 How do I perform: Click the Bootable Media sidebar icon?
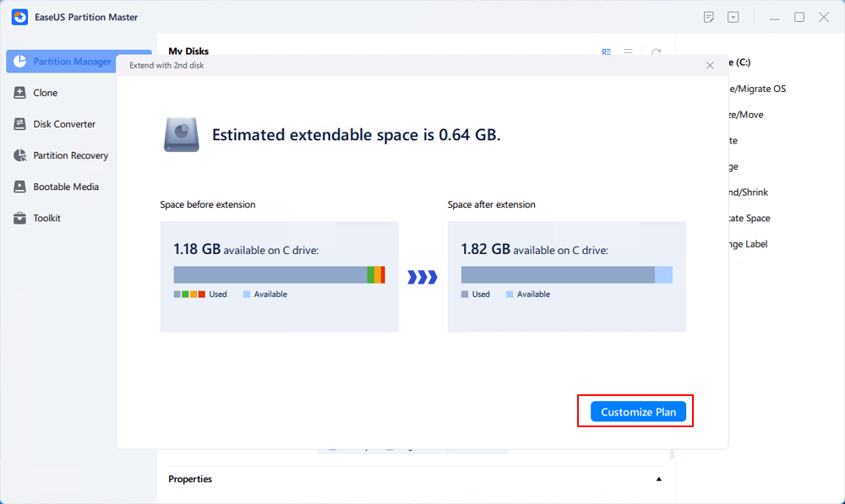pyautogui.click(x=20, y=187)
